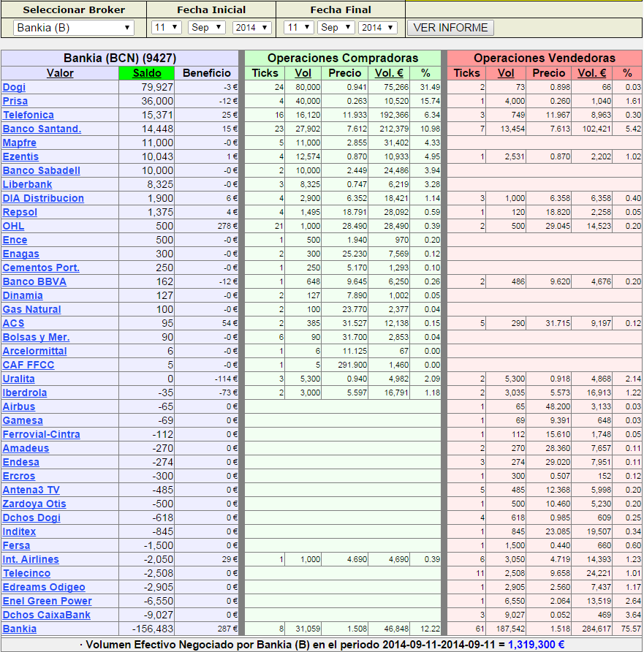
Task: Sort sales by Vol. € column header
Action: 591,73
